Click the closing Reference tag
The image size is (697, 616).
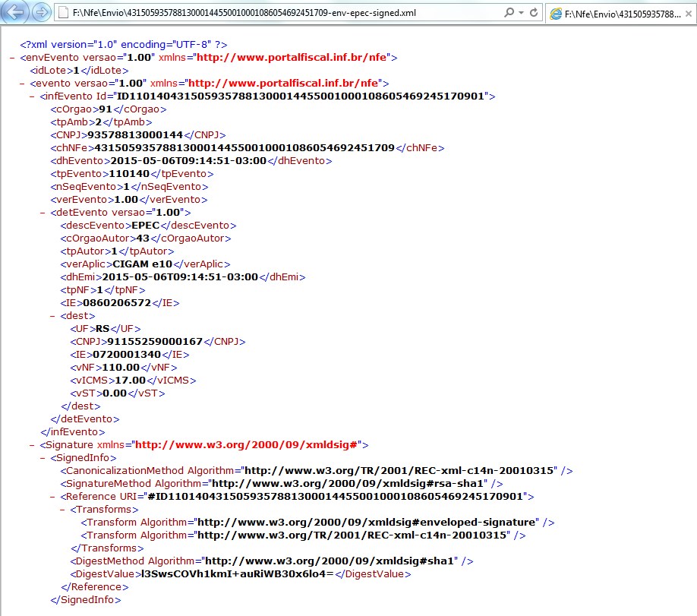(x=95, y=586)
